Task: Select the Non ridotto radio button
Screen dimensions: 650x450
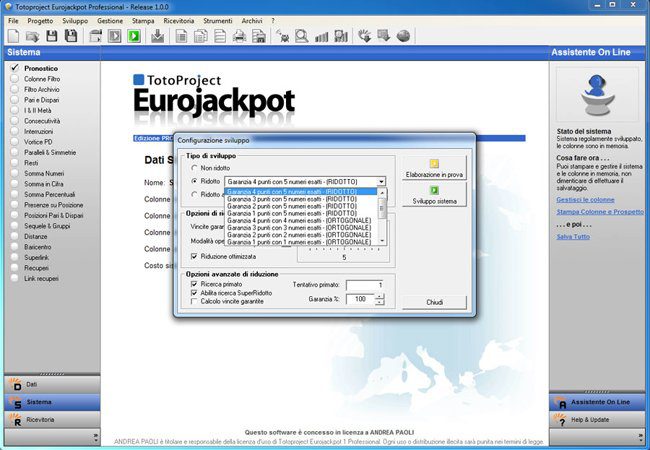Action: (x=194, y=168)
